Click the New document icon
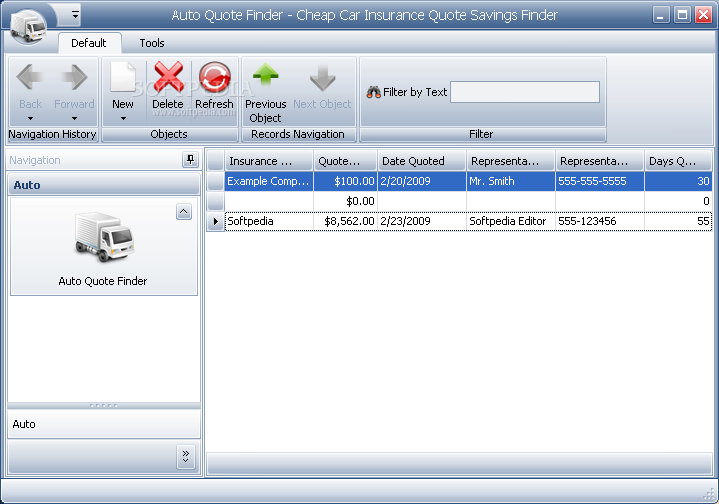Screen dimensions: 719x504 coord(123,79)
